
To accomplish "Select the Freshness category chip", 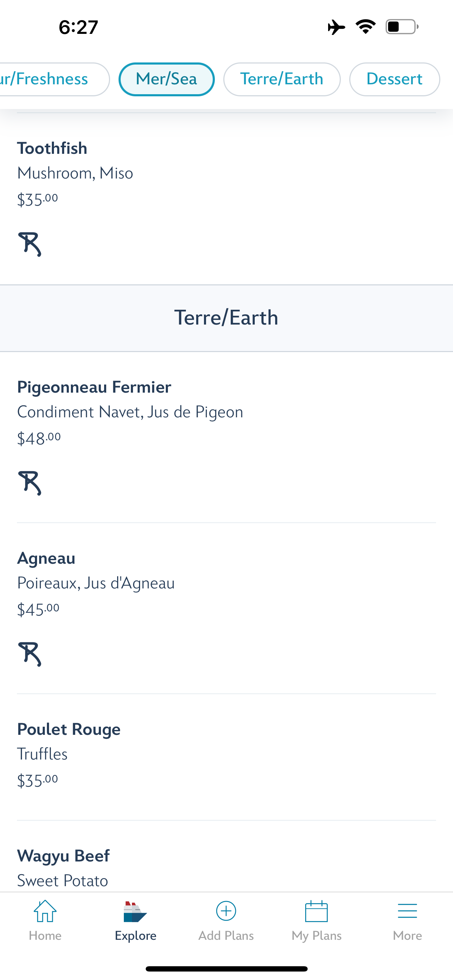I will 49,79.
